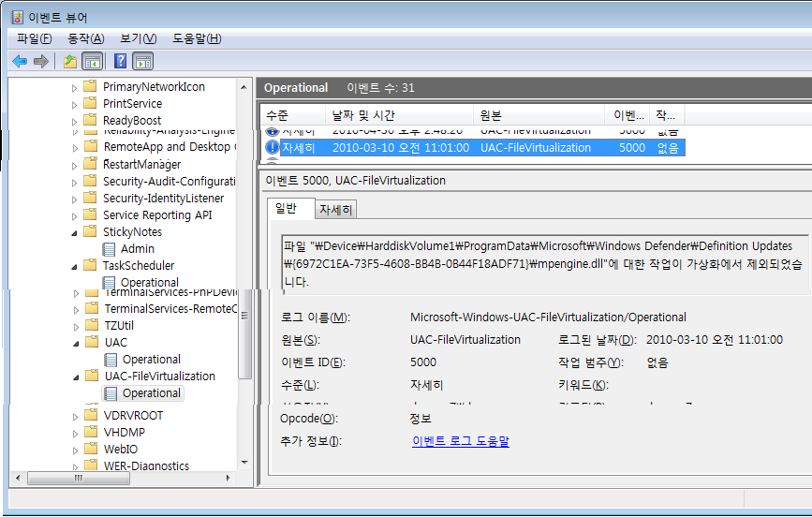Click the StickyNotes folder icon
812x517 pixels.
90,231
